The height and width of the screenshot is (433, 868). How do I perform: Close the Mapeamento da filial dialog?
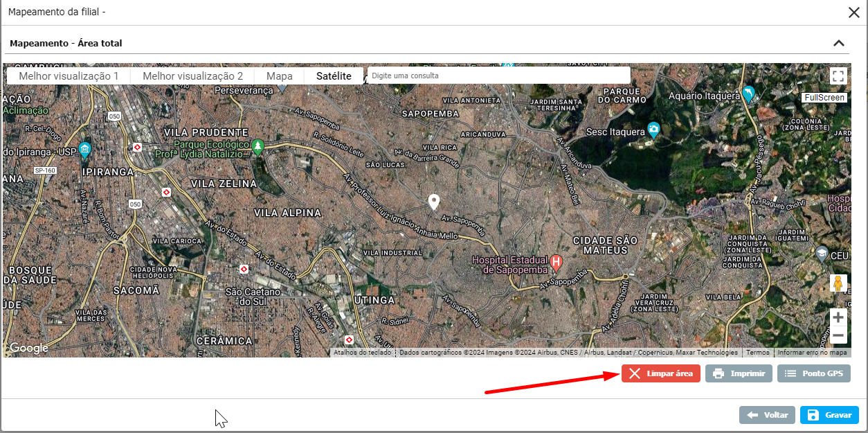(854, 12)
